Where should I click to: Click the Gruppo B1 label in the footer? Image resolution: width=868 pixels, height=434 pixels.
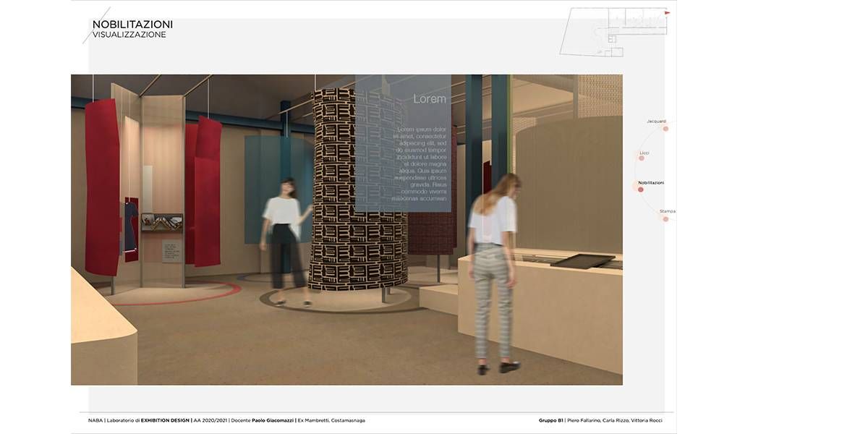point(550,420)
